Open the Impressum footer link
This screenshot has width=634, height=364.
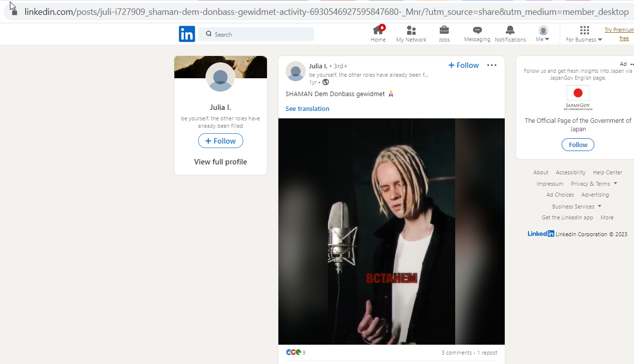[x=550, y=184]
